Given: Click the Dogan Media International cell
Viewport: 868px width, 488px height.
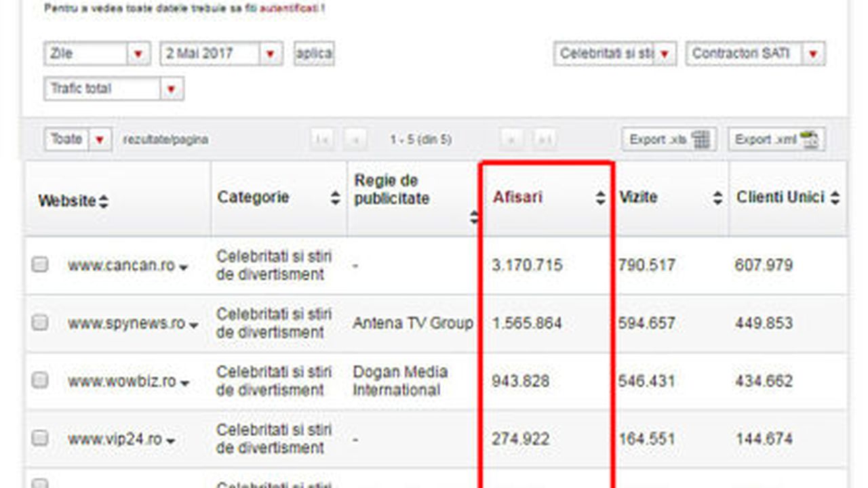Looking at the screenshot, I should pyautogui.click(x=400, y=381).
